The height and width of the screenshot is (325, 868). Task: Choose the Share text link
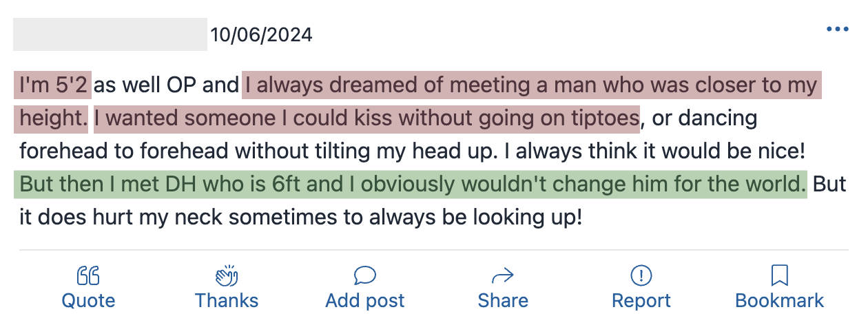(503, 301)
